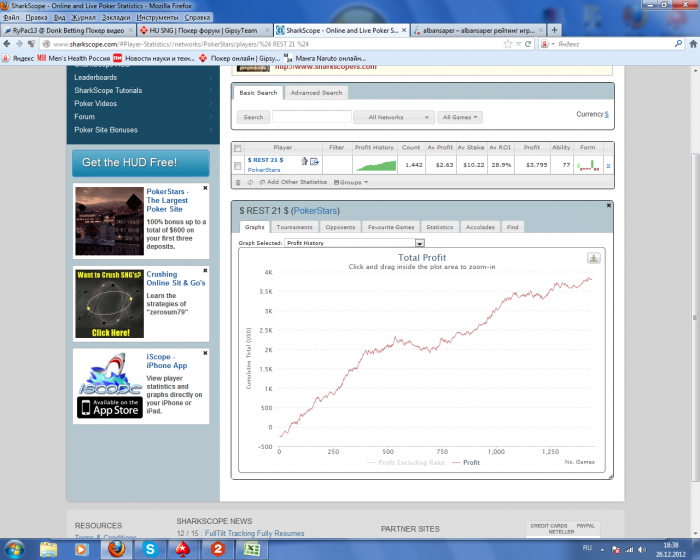This screenshot has height=560, width=700.
Task: Open Firefox Home page icon
Action: 693,44
